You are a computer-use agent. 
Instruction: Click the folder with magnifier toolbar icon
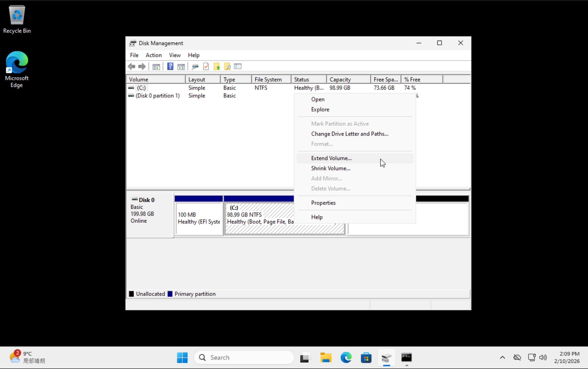pyautogui.click(x=227, y=67)
